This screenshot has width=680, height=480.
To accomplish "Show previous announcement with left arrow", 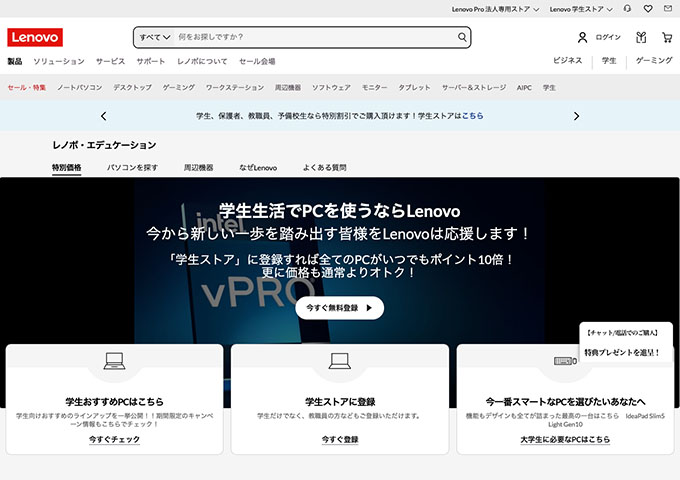I will pyautogui.click(x=103, y=116).
